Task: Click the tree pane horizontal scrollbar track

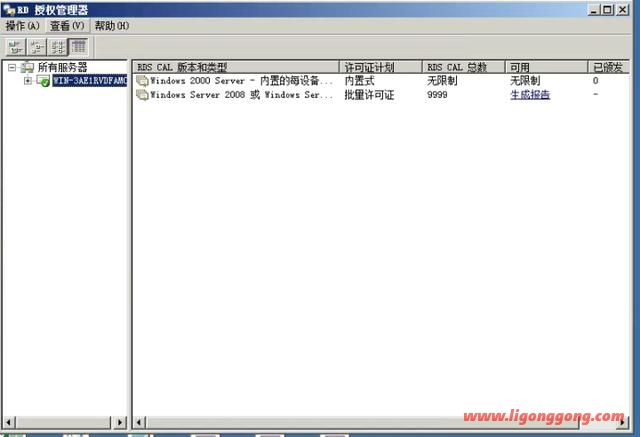Action: (x=63, y=422)
